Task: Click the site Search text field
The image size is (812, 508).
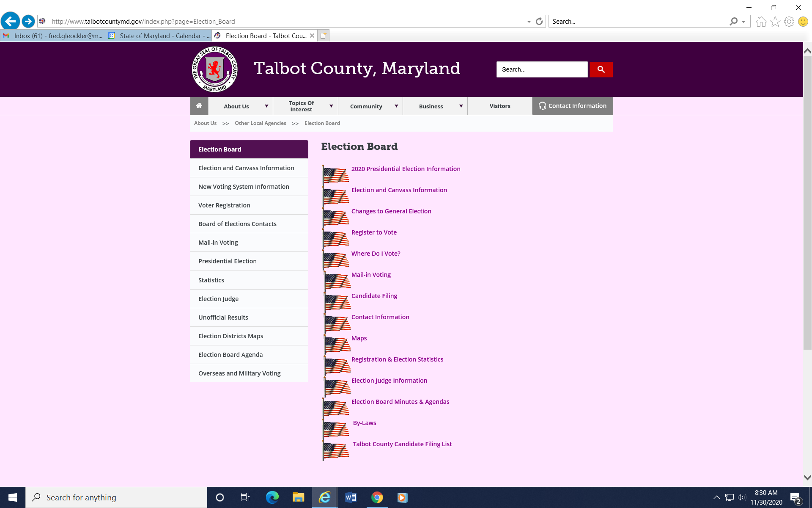Action: 541,69
